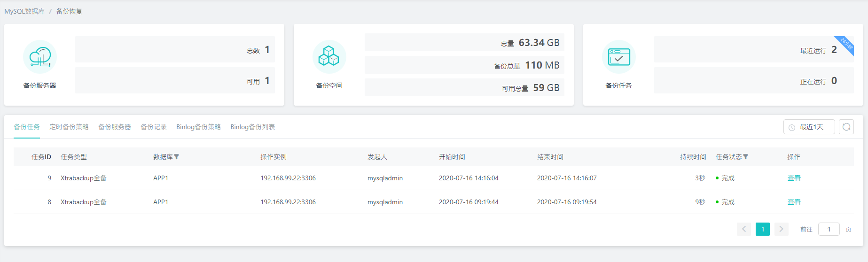Click the backup space cubes icon
This screenshot has height=262, width=868.
[x=329, y=57]
